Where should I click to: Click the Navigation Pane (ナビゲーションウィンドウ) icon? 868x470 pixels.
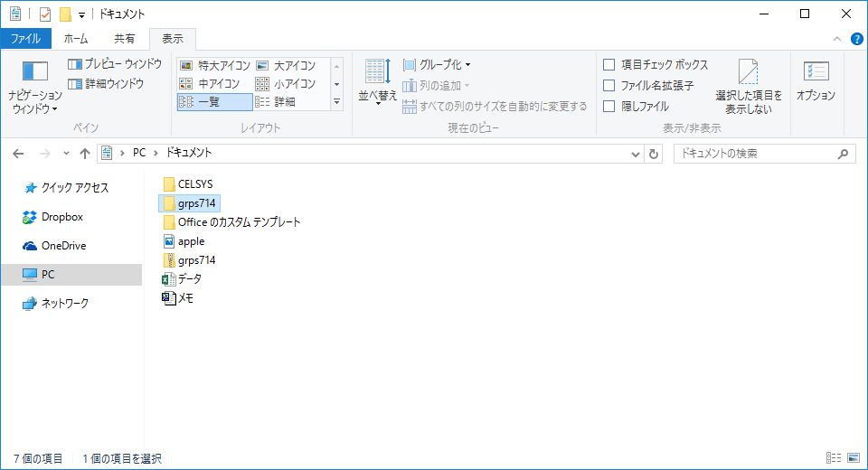[x=34, y=74]
